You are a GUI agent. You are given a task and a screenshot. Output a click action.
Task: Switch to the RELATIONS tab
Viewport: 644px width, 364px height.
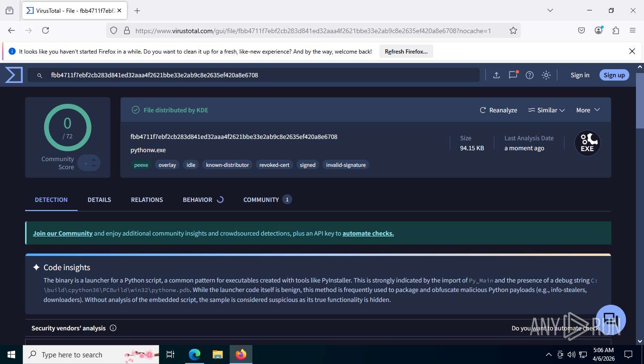pyautogui.click(x=147, y=200)
